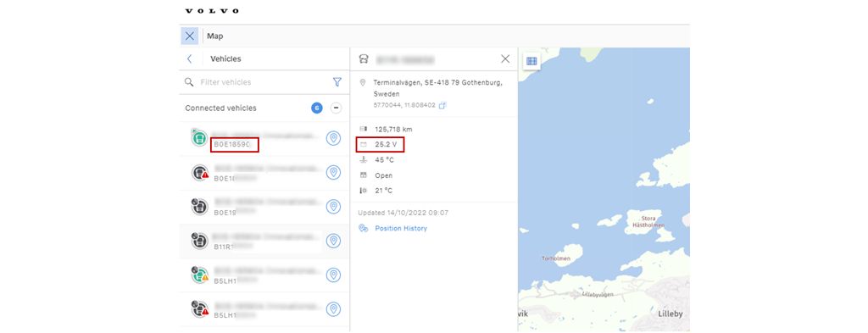
Task: Click the thermometer icon beside 21 °C
Action: click(x=363, y=191)
